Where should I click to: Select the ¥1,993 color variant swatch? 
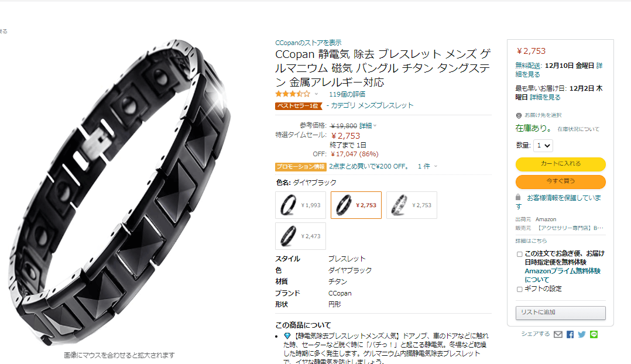coord(301,205)
